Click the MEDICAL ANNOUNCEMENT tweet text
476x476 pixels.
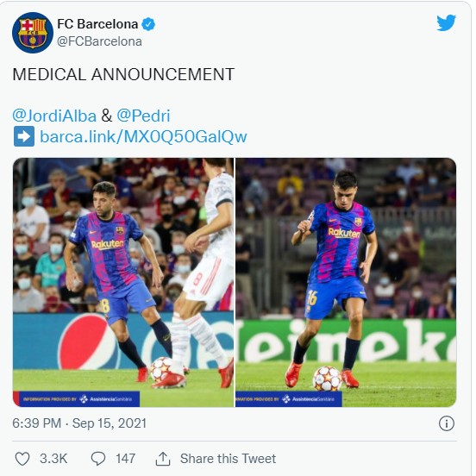[x=123, y=74]
